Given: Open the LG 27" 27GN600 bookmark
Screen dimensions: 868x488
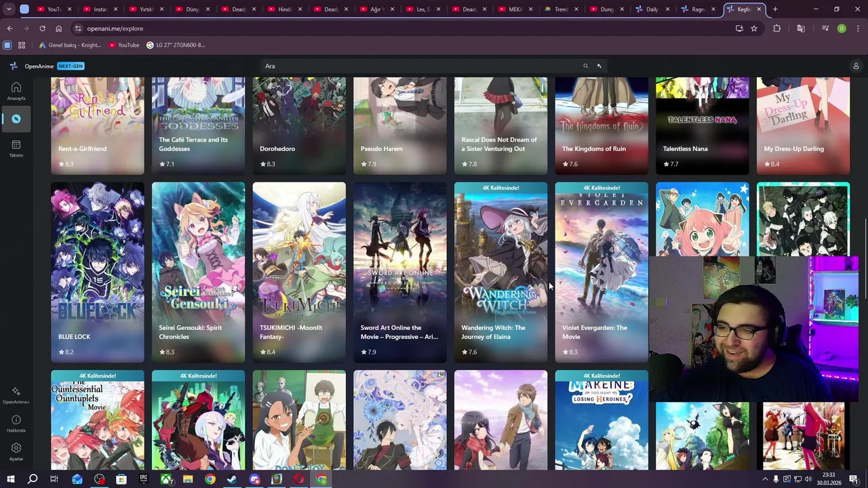Looking at the screenshot, I should click(x=176, y=45).
